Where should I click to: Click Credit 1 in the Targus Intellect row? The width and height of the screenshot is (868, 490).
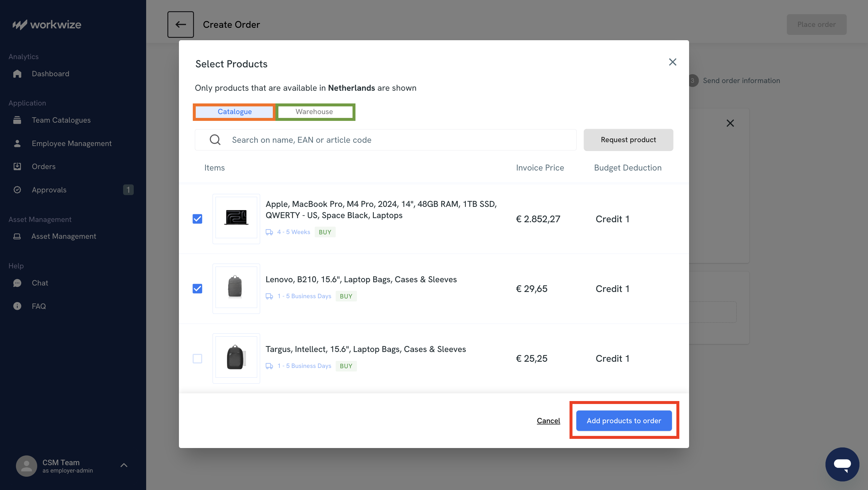(x=613, y=358)
